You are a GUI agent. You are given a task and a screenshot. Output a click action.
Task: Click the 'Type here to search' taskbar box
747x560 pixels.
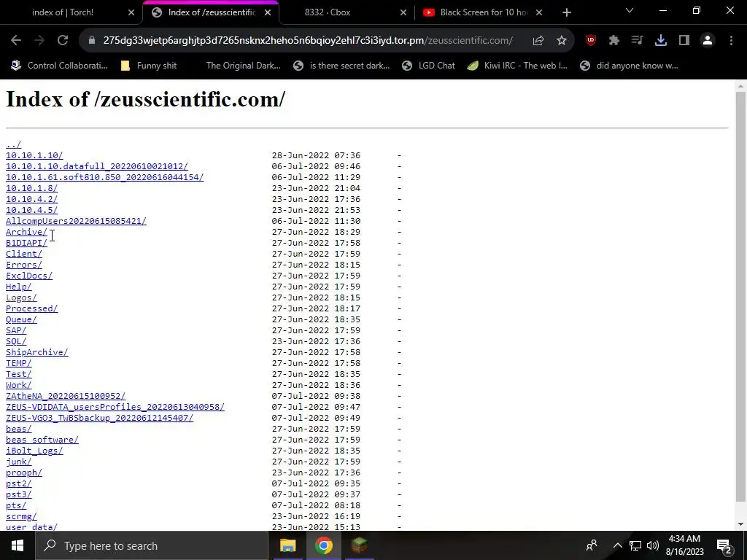(x=152, y=545)
